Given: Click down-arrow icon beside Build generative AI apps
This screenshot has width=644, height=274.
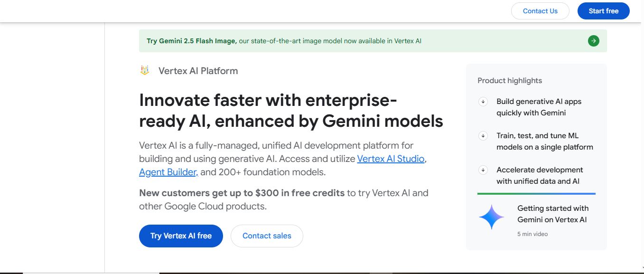Looking at the screenshot, I should [483, 102].
